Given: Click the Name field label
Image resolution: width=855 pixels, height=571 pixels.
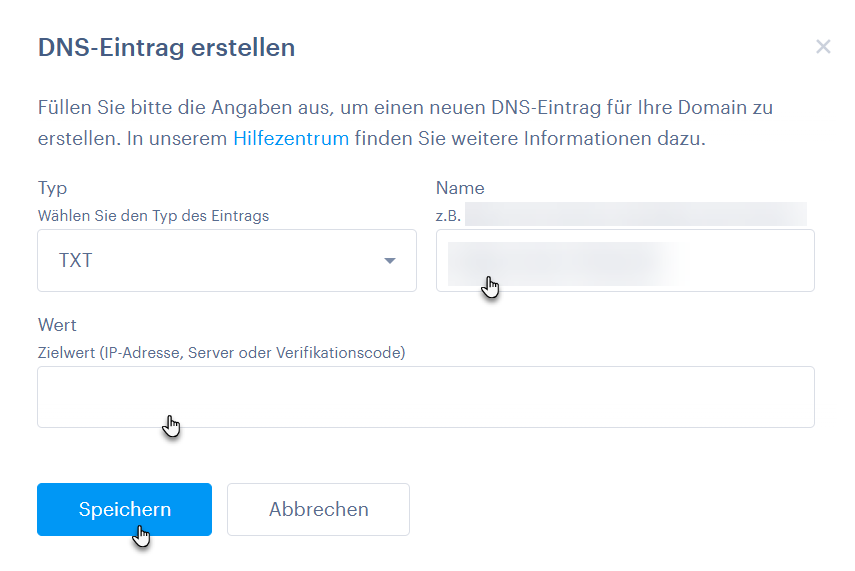Looking at the screenshot, I should [x=460, y=188].
